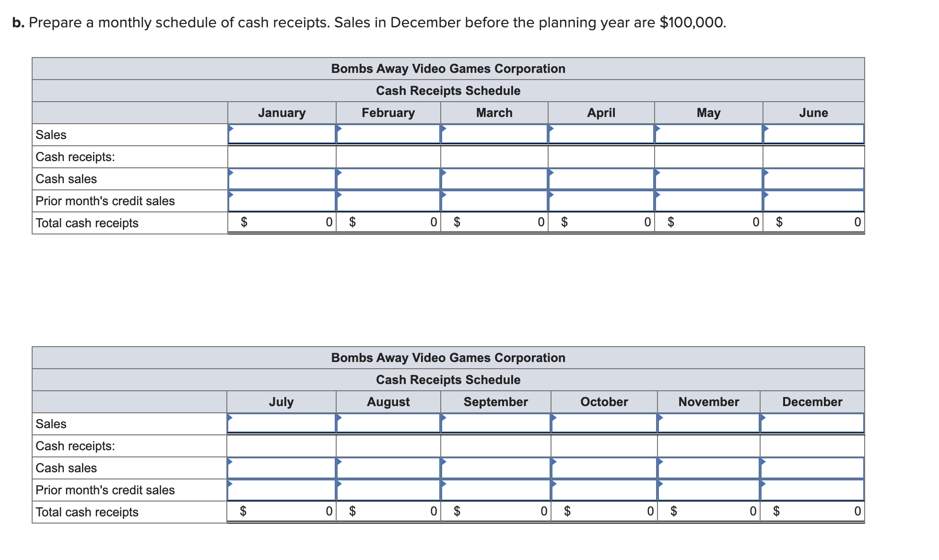This screenshot has width=939, height=560.
Task: Click the August column header
Action: pyautogui.click(x=388, y=402)
